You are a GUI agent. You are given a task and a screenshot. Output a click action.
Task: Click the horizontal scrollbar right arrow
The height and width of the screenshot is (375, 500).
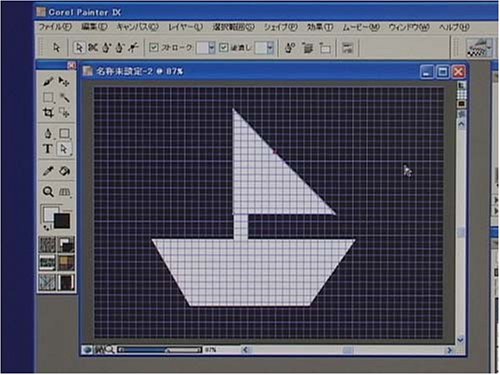449,350
